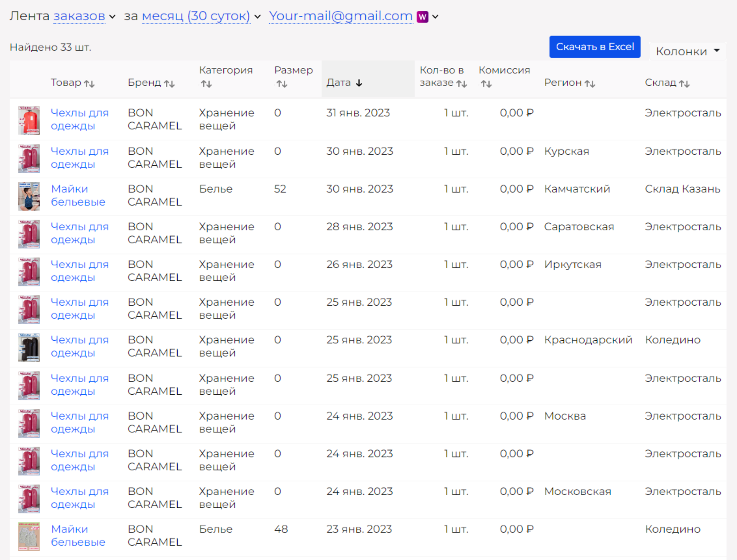Screen dimensions: 737x560
Task: Open Чехлы для одежды link for Иркутская
Action: pos(79,271)
